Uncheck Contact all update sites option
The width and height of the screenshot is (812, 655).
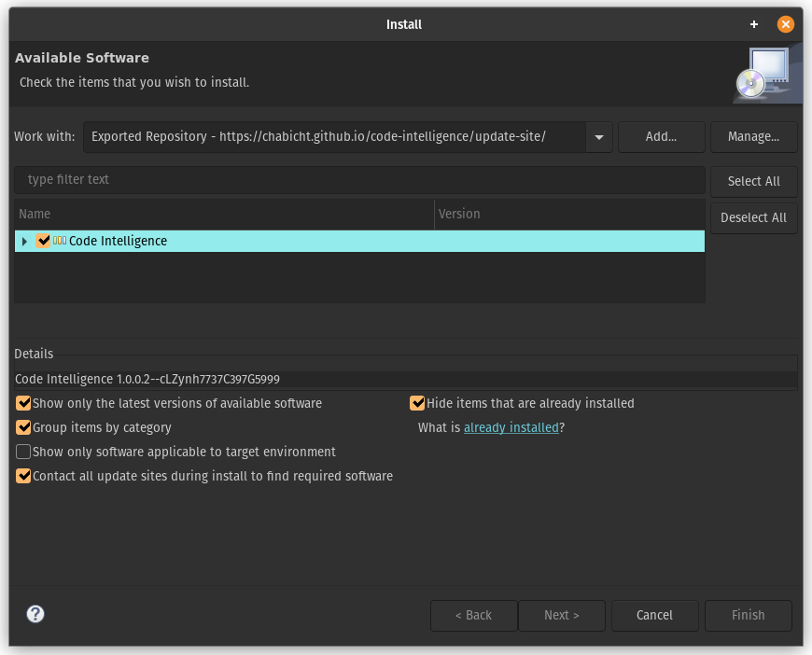pyautogui.click(x=23, y=476)
